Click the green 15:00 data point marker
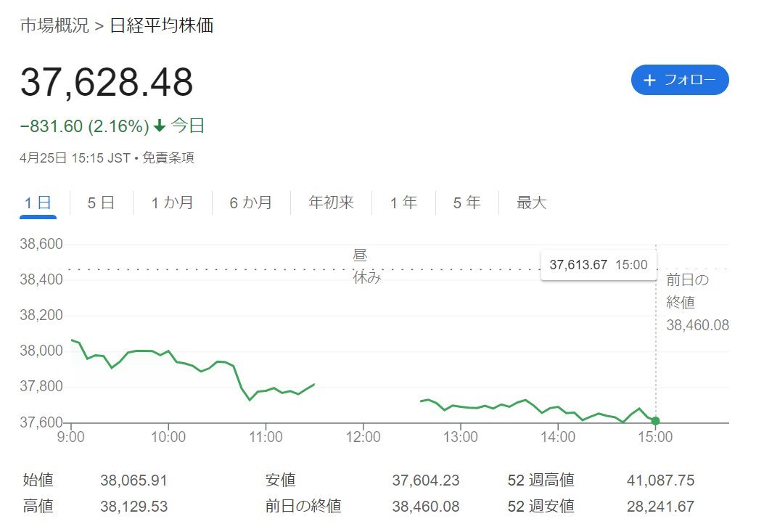The height and width of the screenshot is (532, 764). point(655,421)
